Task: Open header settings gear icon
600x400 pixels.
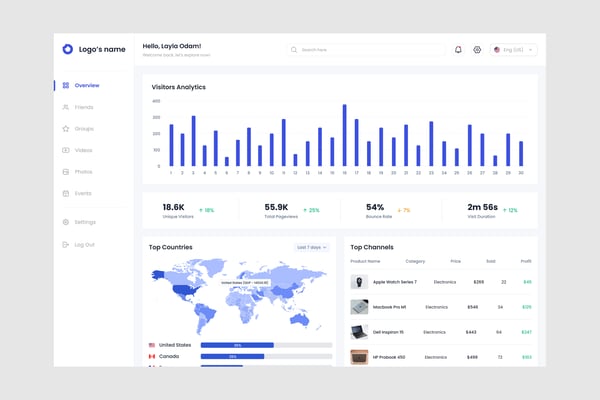Action: 477,50
